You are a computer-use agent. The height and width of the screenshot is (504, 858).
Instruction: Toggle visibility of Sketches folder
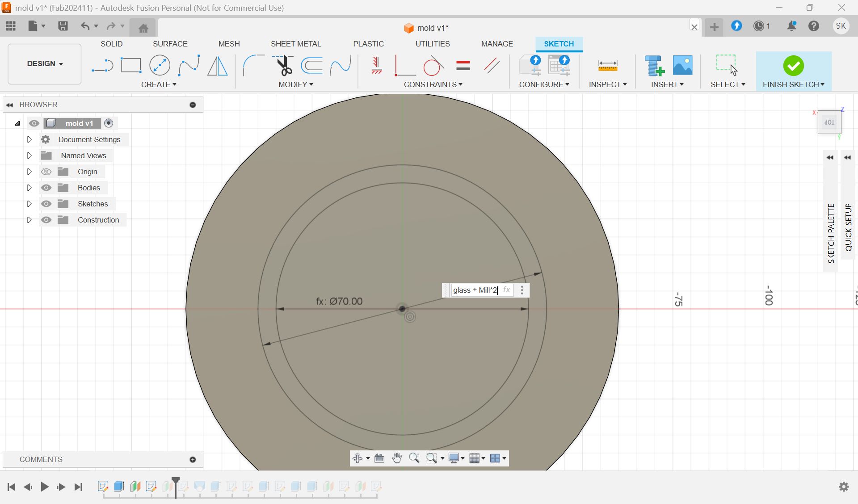pyautogui.click(x=46, y=204)
